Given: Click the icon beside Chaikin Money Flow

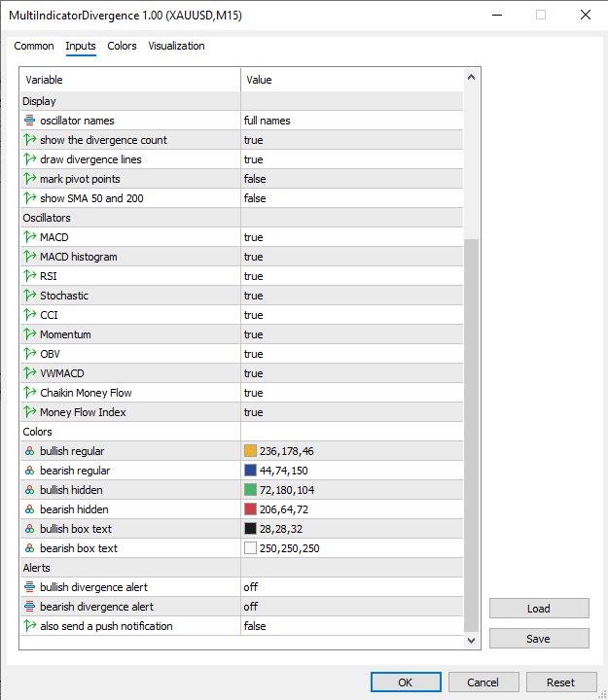Looking at the screenshot, I should click(29, 393).
